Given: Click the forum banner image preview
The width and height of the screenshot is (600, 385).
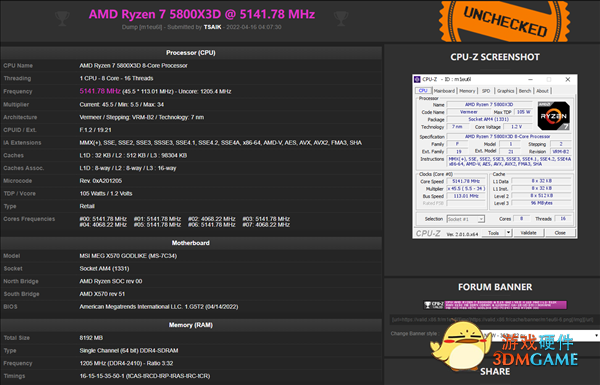Looking at the screenshot, I should (495, 305).
